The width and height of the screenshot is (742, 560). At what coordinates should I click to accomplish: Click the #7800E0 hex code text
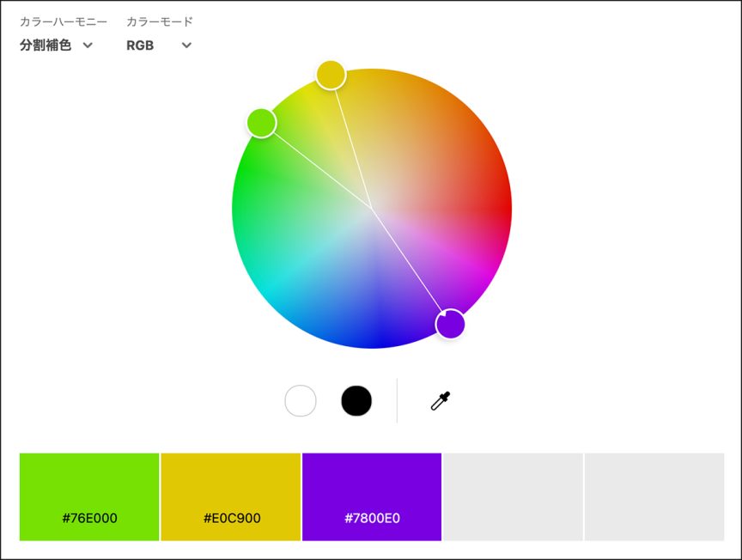tap(372, 518)
